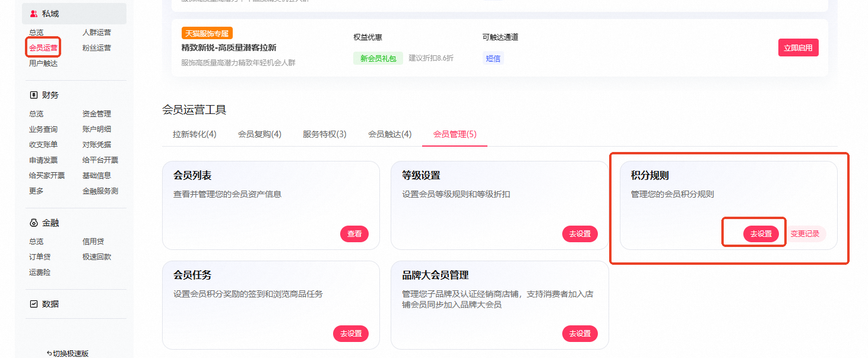The image size is (868, 358).
Task: Select 会员运营 in the sidebar
Action: (43, 48)
